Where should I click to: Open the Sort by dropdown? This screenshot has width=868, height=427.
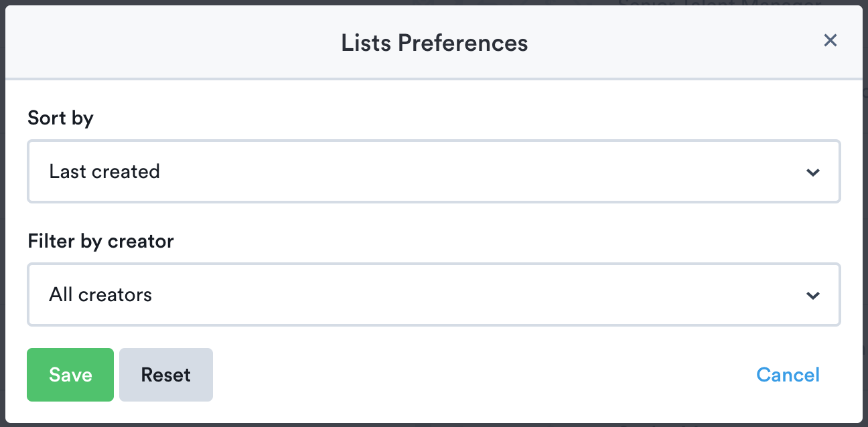click(433, 171)
